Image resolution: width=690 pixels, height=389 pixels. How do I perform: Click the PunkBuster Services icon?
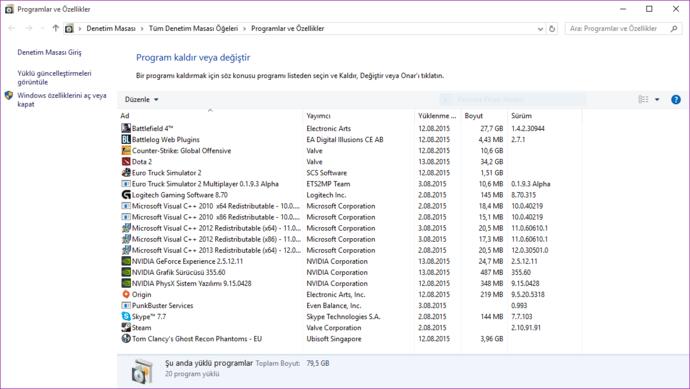coord(126,305)
